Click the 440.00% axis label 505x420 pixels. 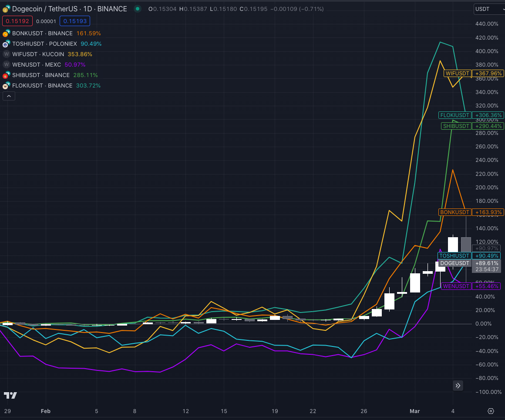tap(487, 24)
